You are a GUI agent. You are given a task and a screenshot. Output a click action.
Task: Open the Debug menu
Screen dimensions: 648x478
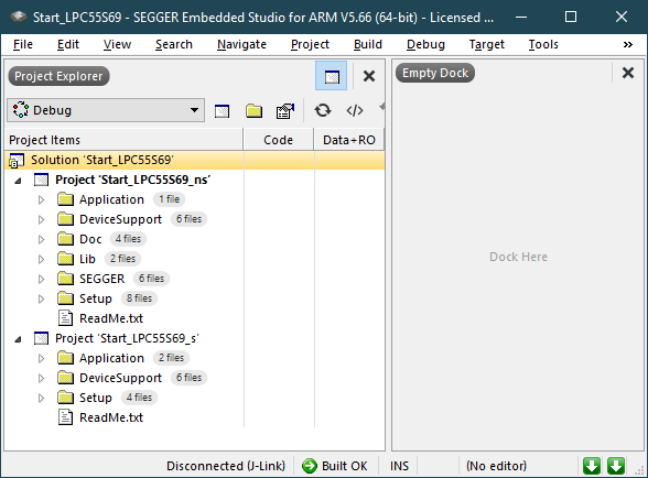point(426,44)
